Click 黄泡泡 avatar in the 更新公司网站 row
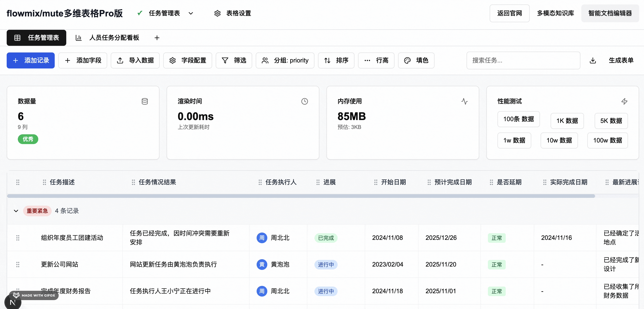Screen dimensions: 644x309 point(262,265)
